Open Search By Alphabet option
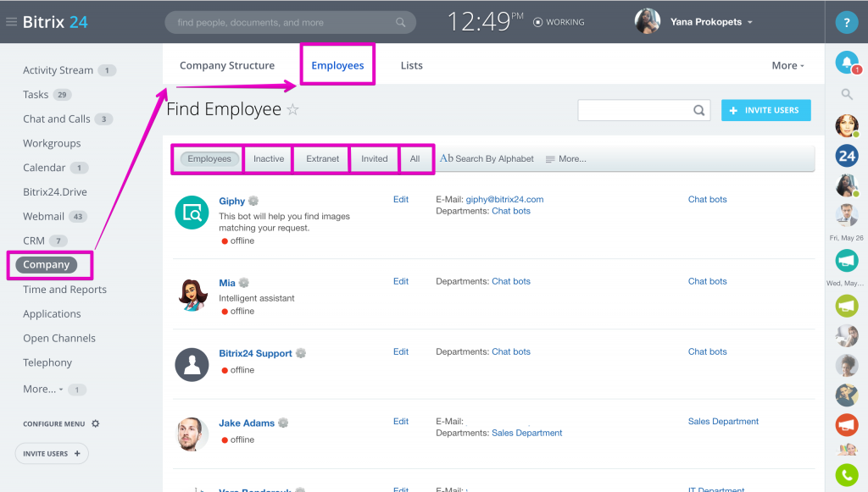 click(x=487, y=158)
